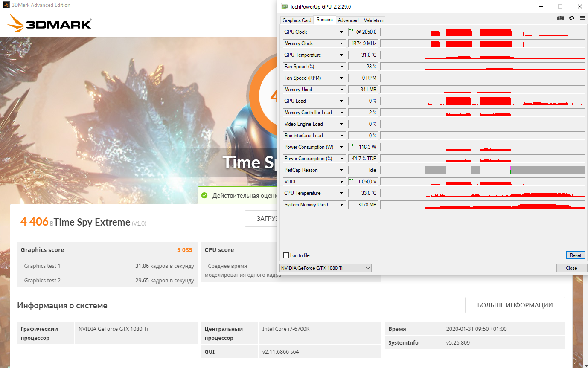Click the Power Consumption value 116.3 W
The width and height of the screenshot is (588, 368).
(363, 147)
